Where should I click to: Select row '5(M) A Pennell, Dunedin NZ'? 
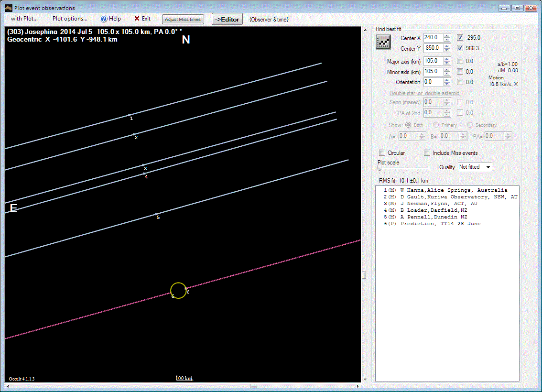(x=425, y=217)
